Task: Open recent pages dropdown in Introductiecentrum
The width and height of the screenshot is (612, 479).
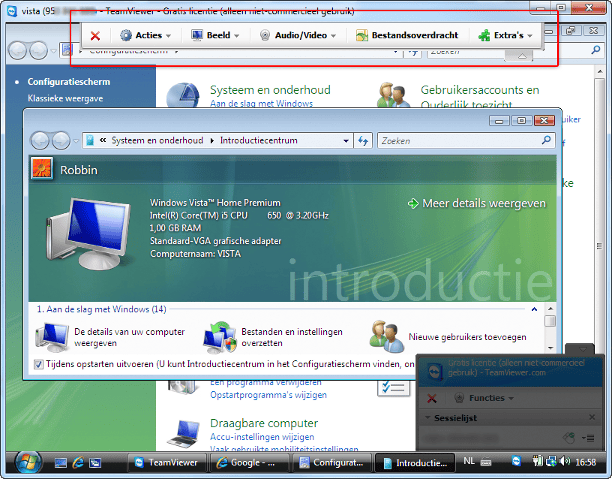Action: click(76, 141)
